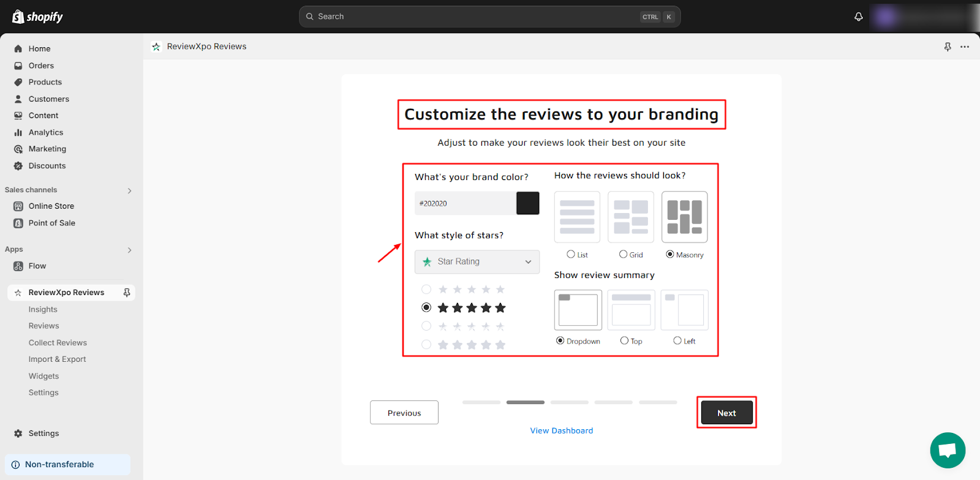Screen dimensions: 980x480
Task: Select Left review summary radio
Action: pos(677,340)
